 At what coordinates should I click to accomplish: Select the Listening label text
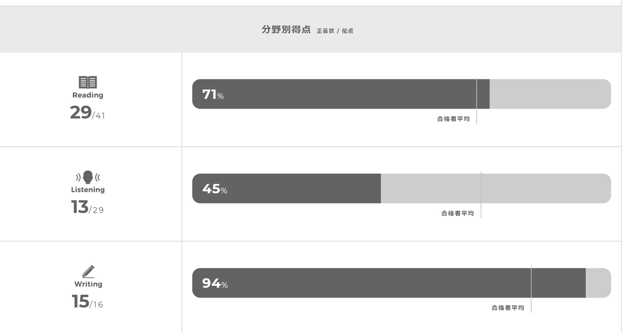88,190
